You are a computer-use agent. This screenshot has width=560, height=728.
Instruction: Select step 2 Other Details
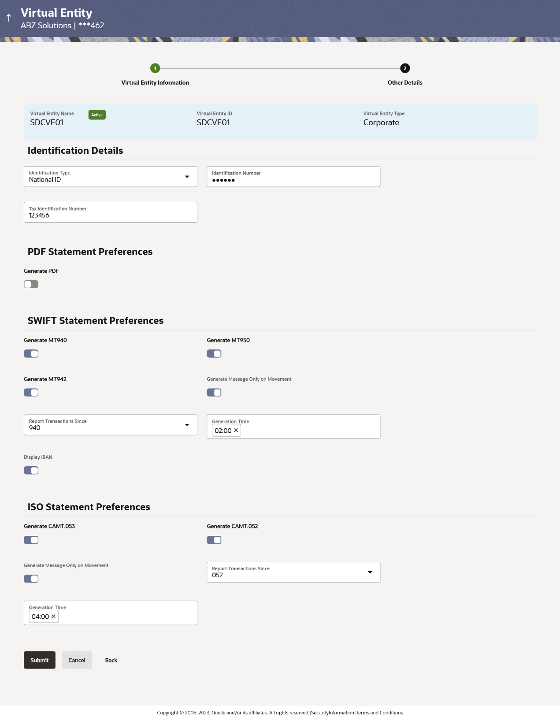pos(405,68)
